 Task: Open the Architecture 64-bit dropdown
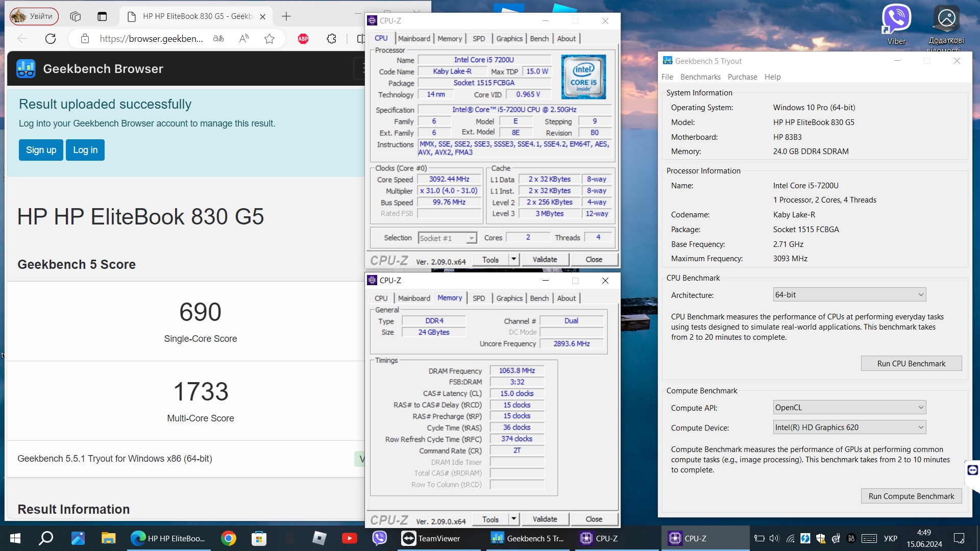pos(850,295)
